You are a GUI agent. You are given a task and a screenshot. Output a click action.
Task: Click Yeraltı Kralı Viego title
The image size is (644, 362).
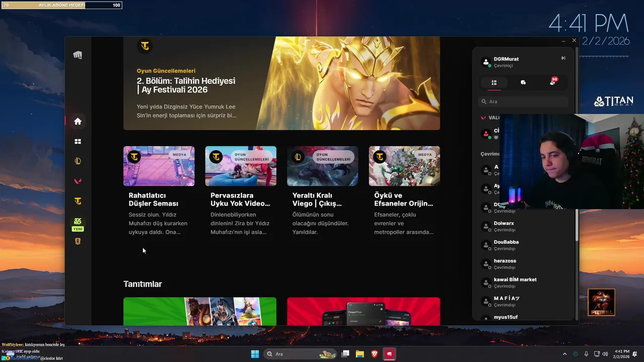317,200
